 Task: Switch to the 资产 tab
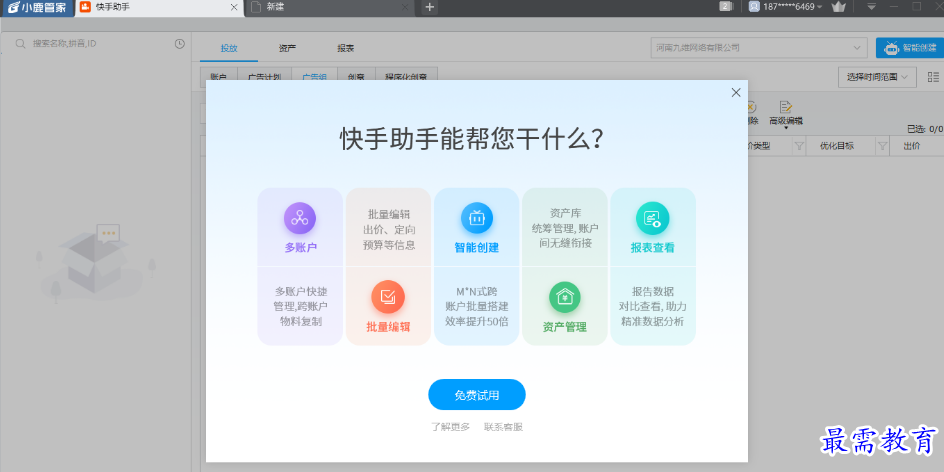(287, 48)
